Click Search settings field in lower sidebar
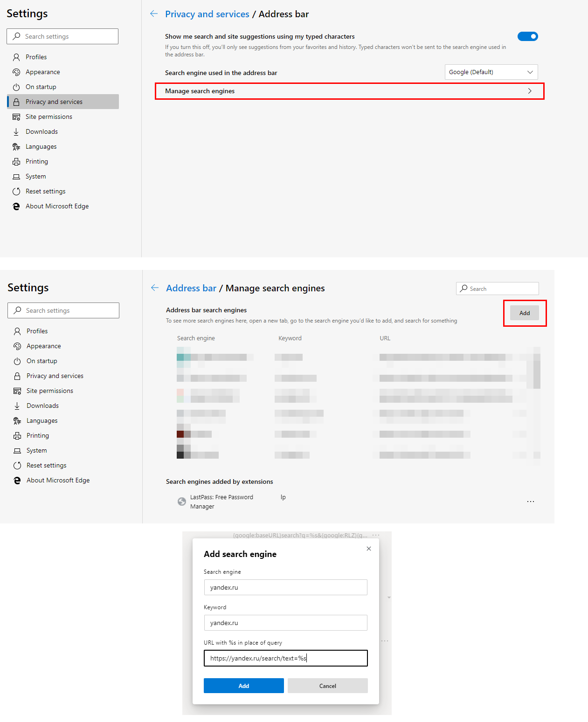The height and width of the screenshot is (722, 588). (63, 310)
